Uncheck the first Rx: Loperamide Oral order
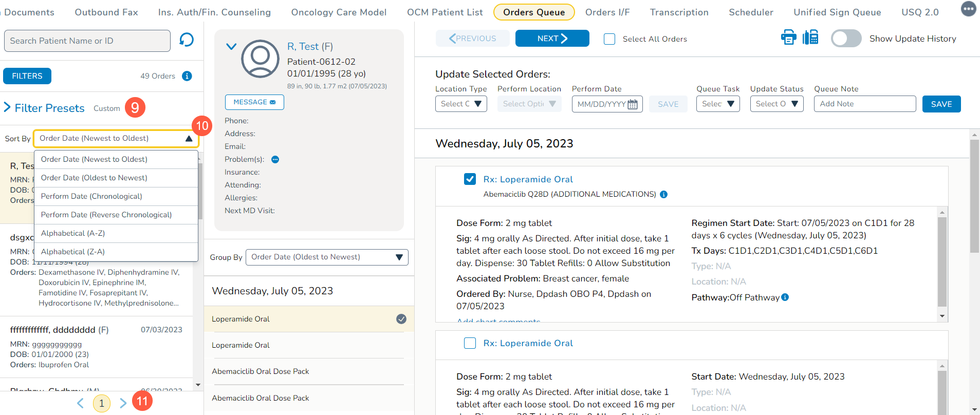 [x=470, y=179]
